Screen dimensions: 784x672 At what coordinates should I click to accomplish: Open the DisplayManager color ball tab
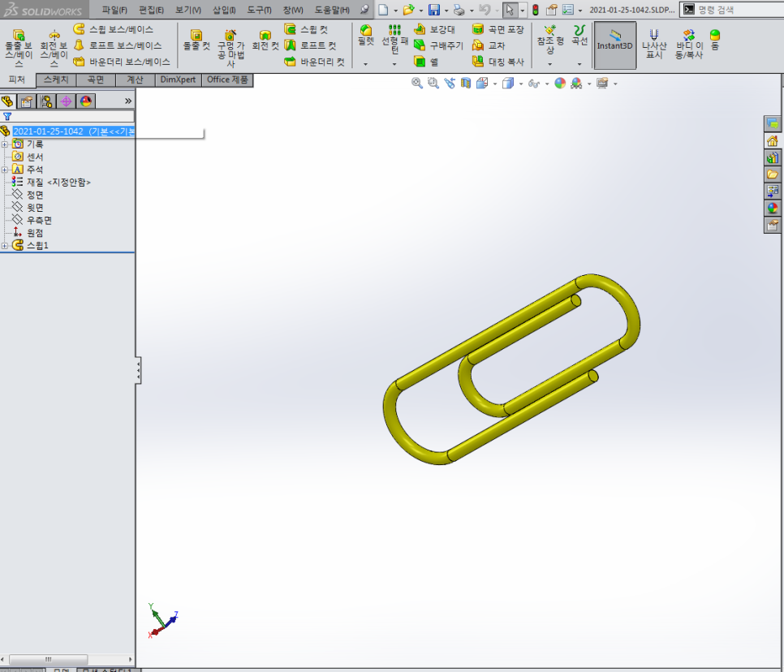(x=85, y=101)
